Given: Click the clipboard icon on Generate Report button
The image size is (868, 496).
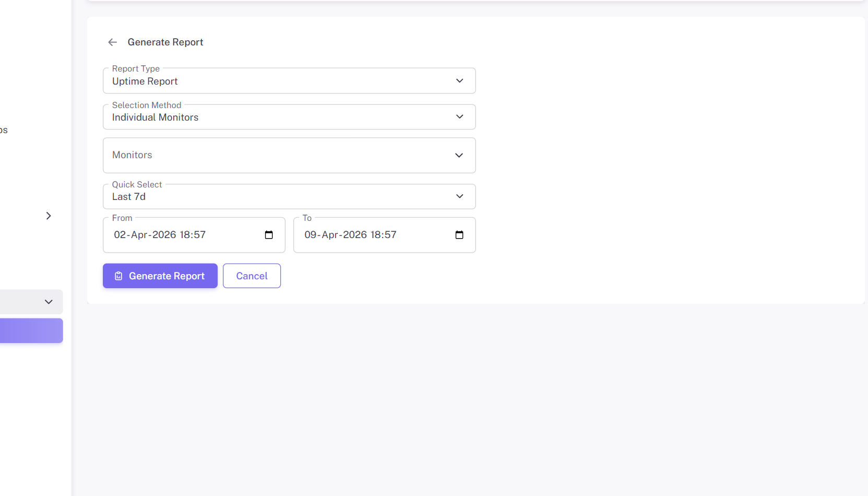Looking at the screenshot, I should point(118,276).
